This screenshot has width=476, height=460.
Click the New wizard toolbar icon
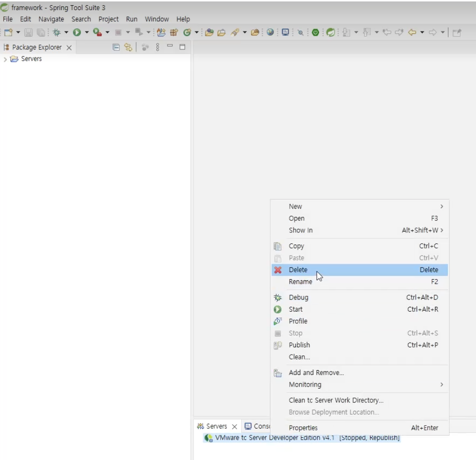(9, 32)
